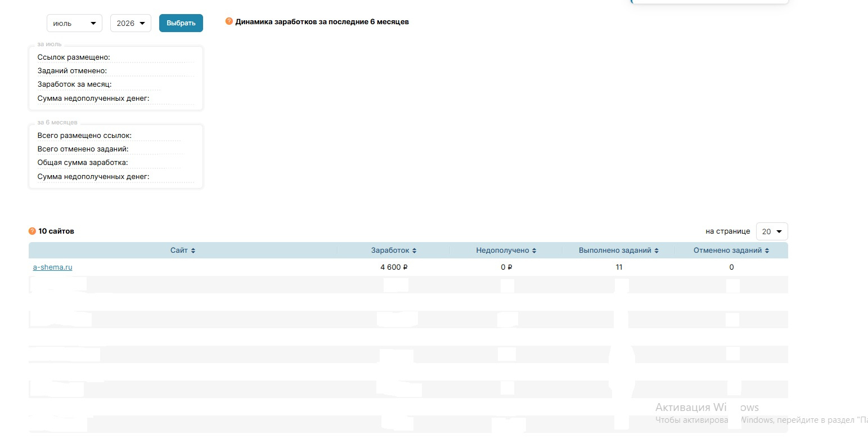Click the Выбрать button
868x438 pixels.
pos(181,23)
